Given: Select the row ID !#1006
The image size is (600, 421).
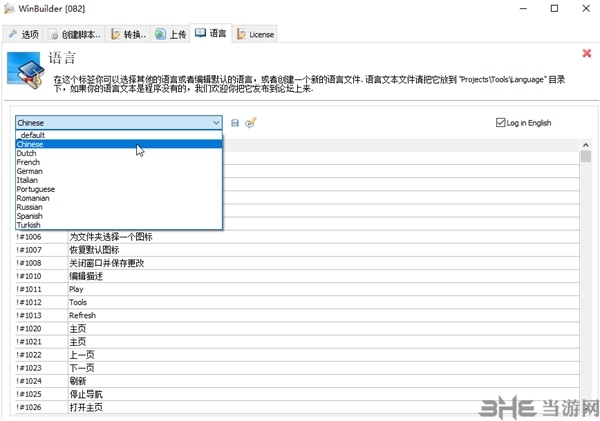Looking at the screenshot, I should pyautogui.click(x=42, y=237).
